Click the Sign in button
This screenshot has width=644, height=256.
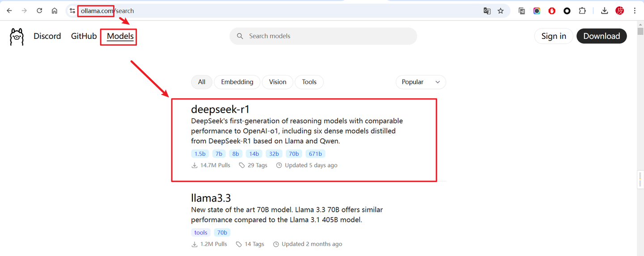point(554,36)
